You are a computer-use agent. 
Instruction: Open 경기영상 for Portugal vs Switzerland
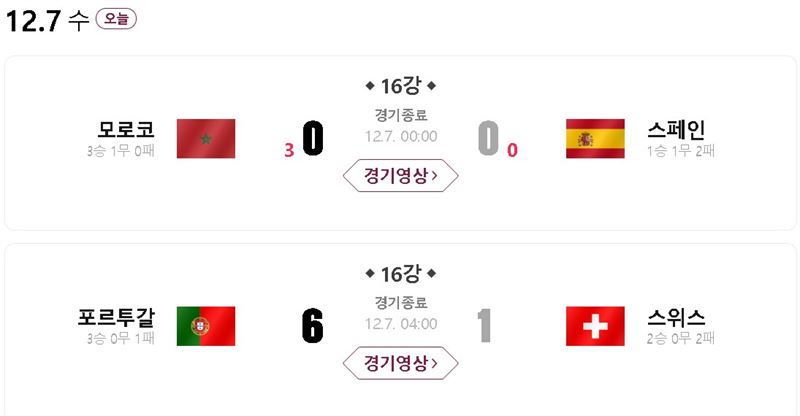click(x=401, y=363)
